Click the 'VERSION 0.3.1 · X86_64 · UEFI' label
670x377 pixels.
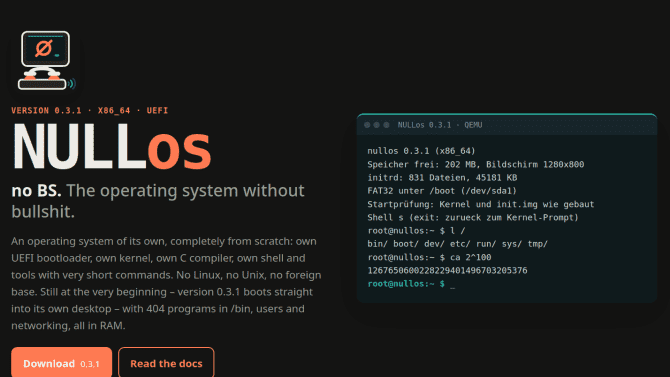click(90, 111)
